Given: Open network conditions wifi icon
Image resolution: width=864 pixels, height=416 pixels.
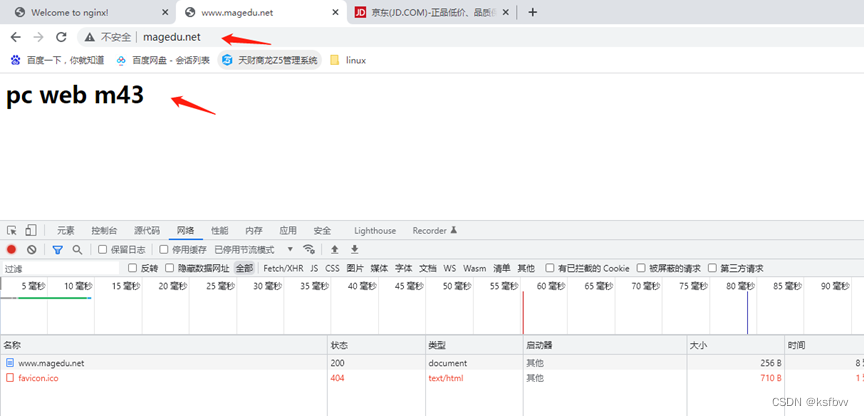Looking at the screenshot, I should [x=309, y=250].
